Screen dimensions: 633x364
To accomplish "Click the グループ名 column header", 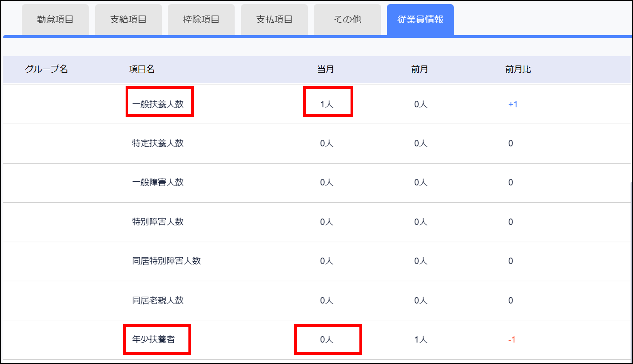I will (47, 69).
